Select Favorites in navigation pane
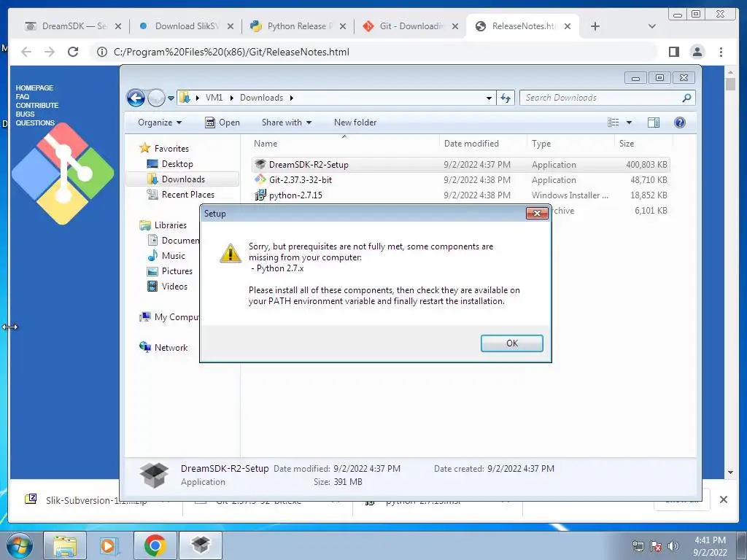 click(163, 149)
